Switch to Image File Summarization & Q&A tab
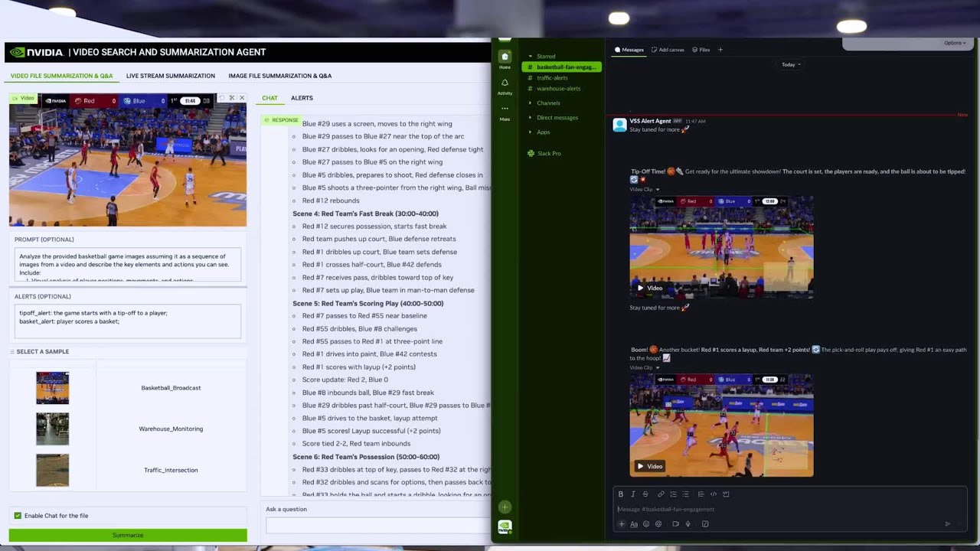 click(x=280, y=76)
